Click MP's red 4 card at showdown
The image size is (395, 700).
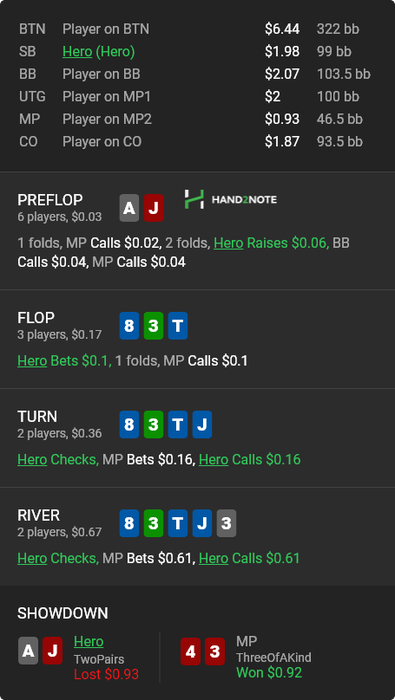(x=191, y=651)
